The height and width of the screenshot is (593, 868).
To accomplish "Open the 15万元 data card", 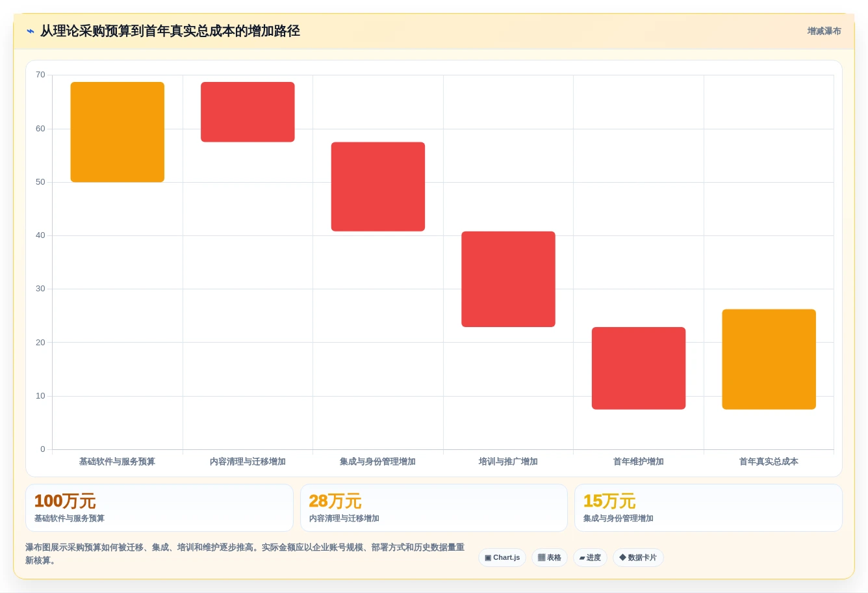I will click(x=708, y=508).
